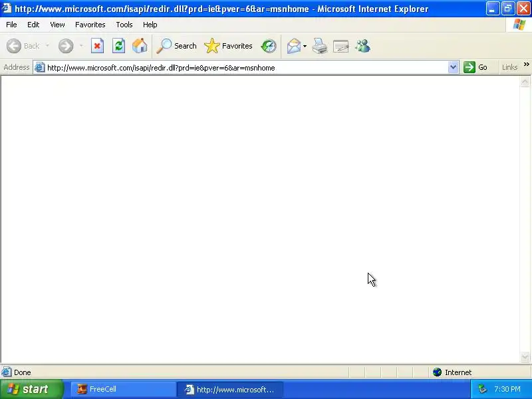Open the Forward history dropdown arrow
The width and height of the screenshot is (532, 399).
pos(81,46)
